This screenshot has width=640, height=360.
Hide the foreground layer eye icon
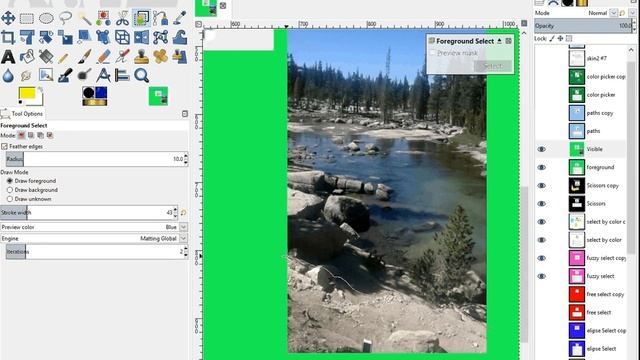click(542, 167)
